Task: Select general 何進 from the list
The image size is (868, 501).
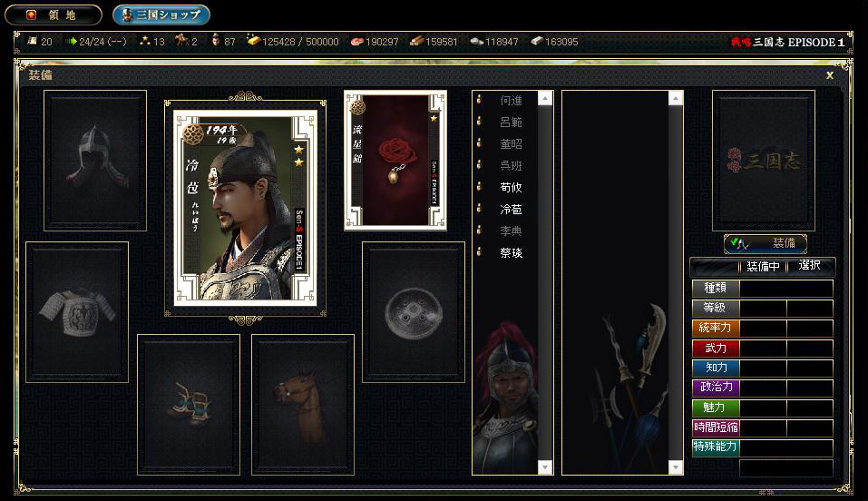Action: coord(511,101)
